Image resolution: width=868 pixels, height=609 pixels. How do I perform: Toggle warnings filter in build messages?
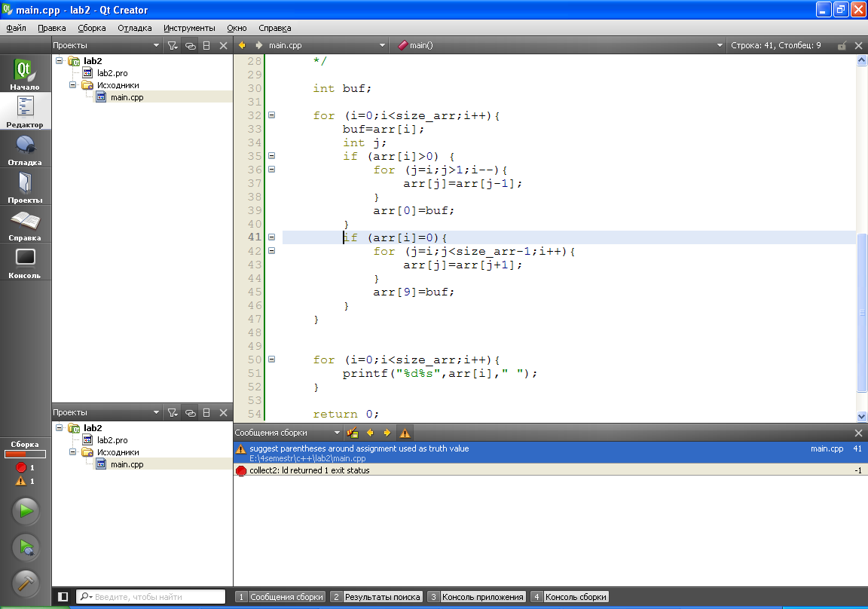(405, 433)
